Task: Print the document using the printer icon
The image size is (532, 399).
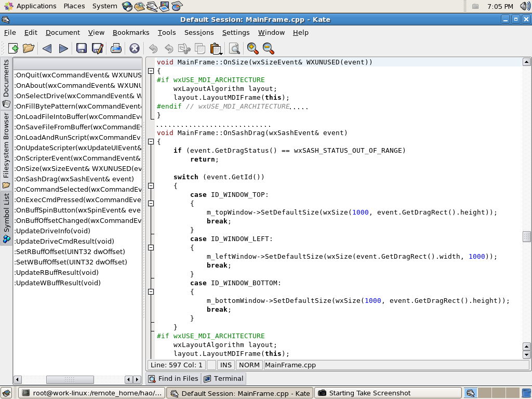Action: point(116,48)
